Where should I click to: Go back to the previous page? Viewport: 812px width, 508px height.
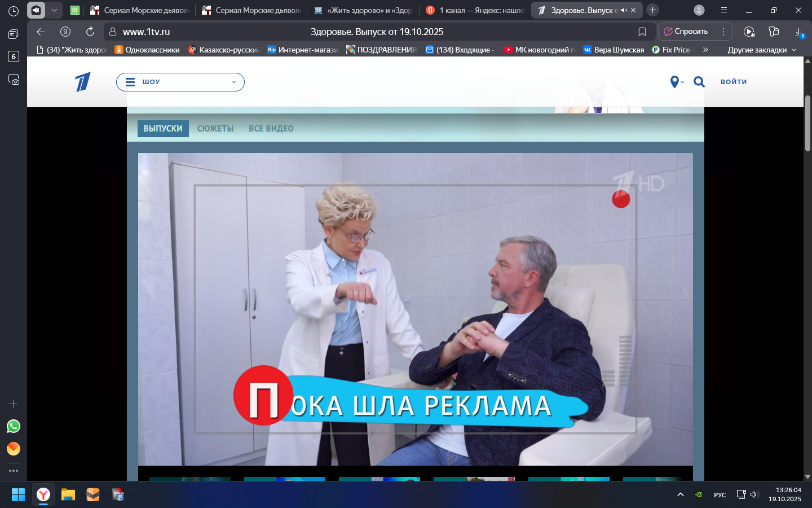(x=40, y=32)
